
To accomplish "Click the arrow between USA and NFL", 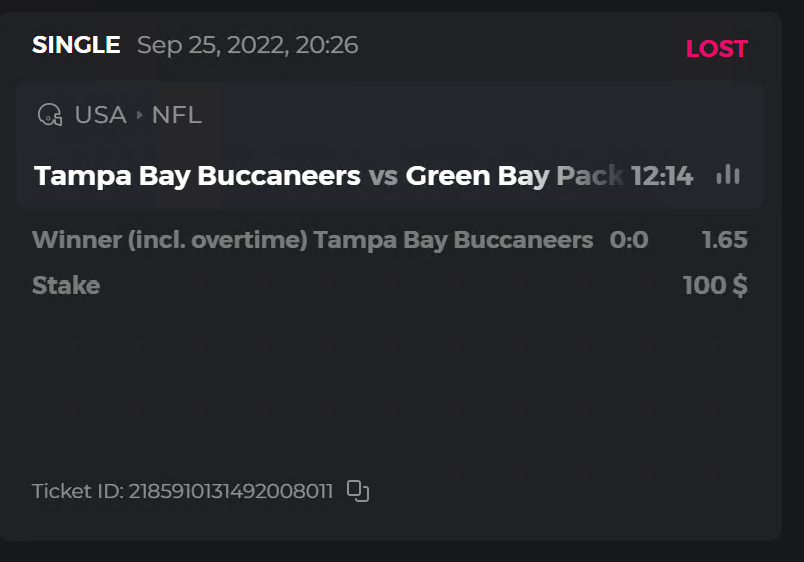I will click(x=139, y=116).
